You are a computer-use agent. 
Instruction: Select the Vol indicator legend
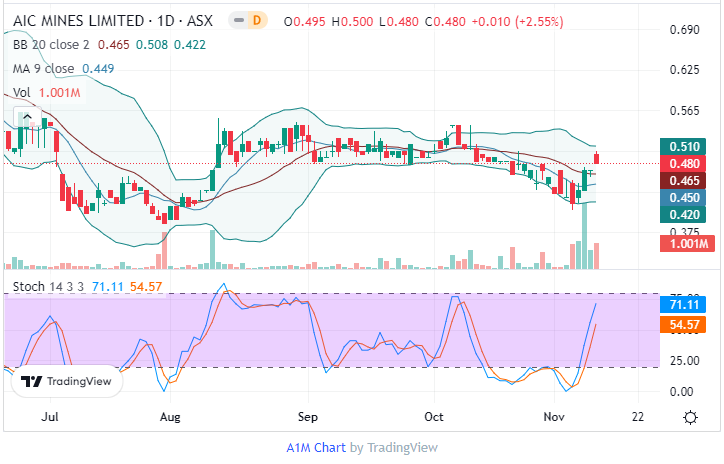click(22, 92)
